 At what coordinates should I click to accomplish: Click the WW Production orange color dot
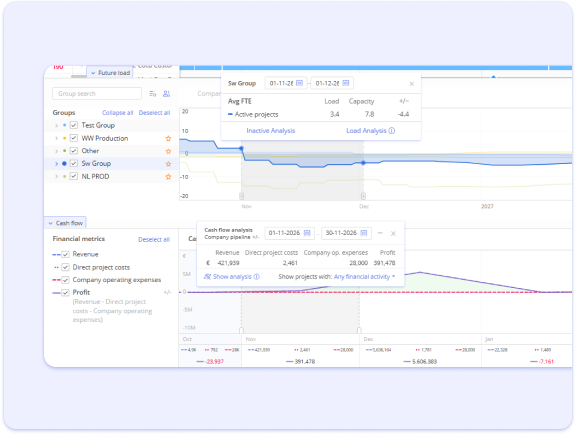[x=65, y=139]
